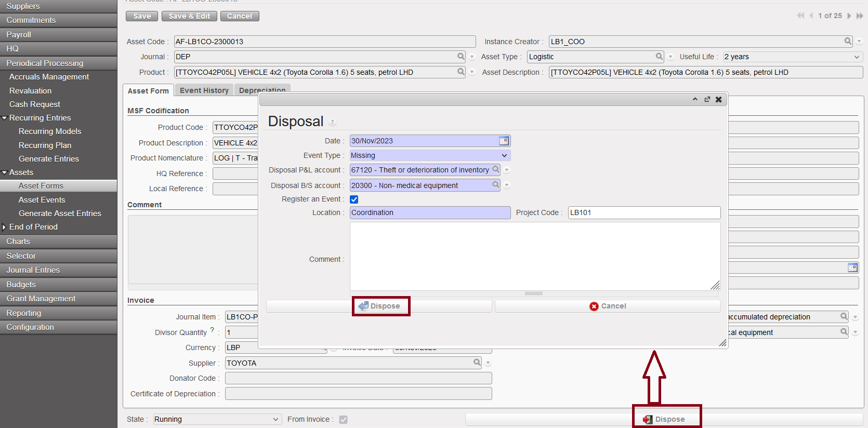Image resolution: width=868 pixels, height=428 pixels.
Task: Search the Asset Type field
Action: 659,56
